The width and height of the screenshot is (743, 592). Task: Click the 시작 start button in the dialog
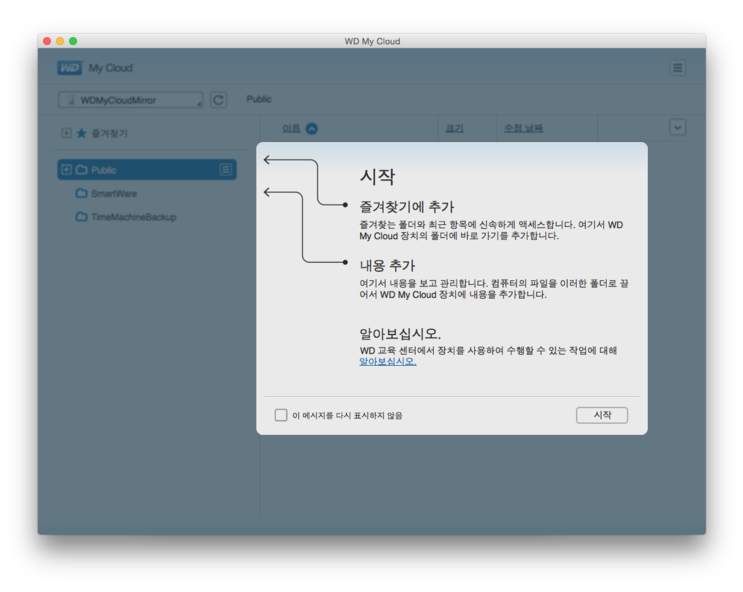602,415
